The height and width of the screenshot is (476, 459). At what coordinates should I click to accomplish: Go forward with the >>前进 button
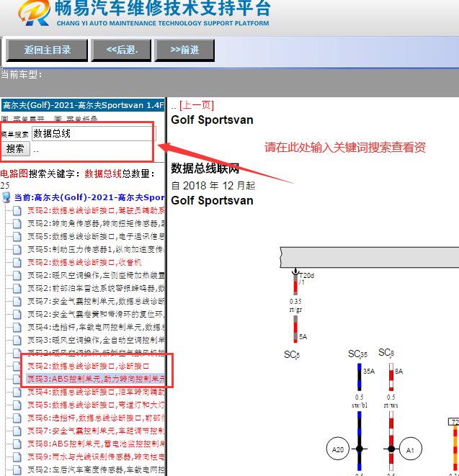tap(184, 50)
